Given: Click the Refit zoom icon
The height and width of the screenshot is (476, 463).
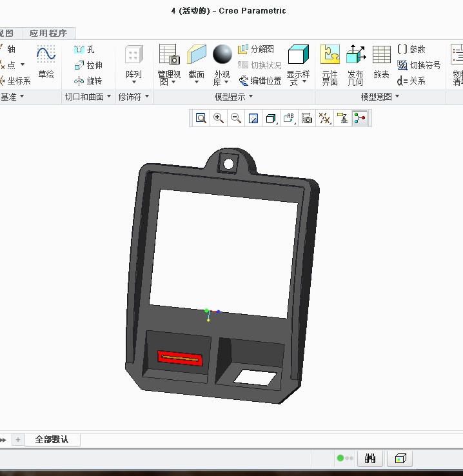Looking at the screenshot, I should (x=201, y=118).
